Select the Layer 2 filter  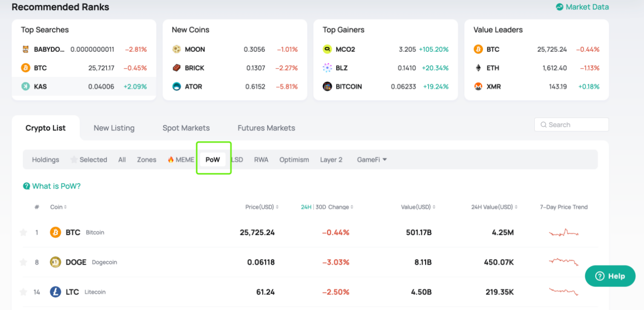point(331,160)
